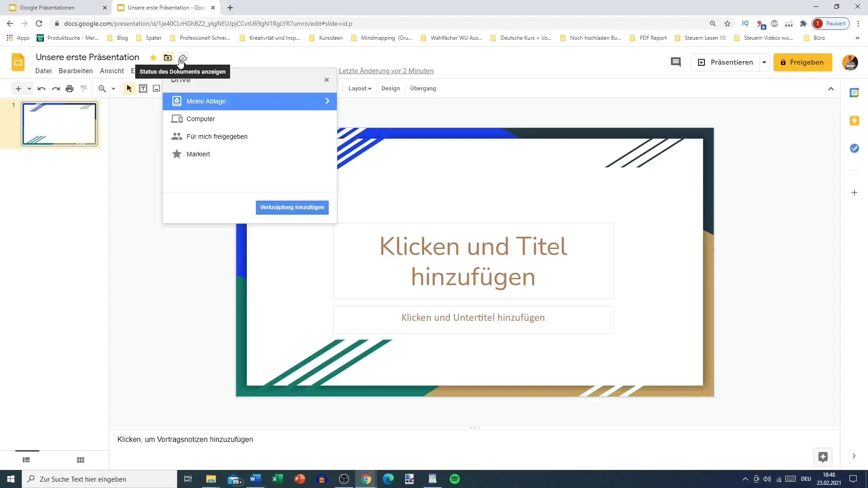This screenshot has height=488, width=868.
Task: Click the move-to-folder icon beside the title
Action: click(168, 57)
